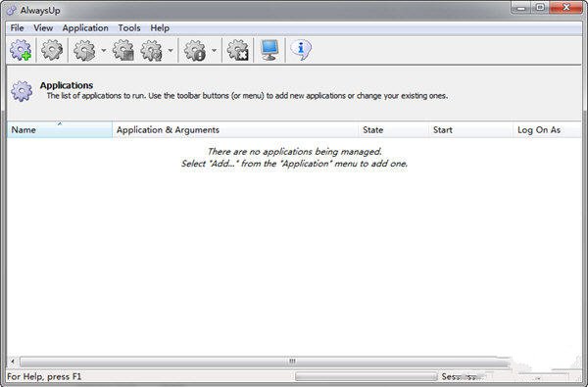Click the blue monitor Session 0 icon
This screenshot has width=588, height=387.
point(269,50)
